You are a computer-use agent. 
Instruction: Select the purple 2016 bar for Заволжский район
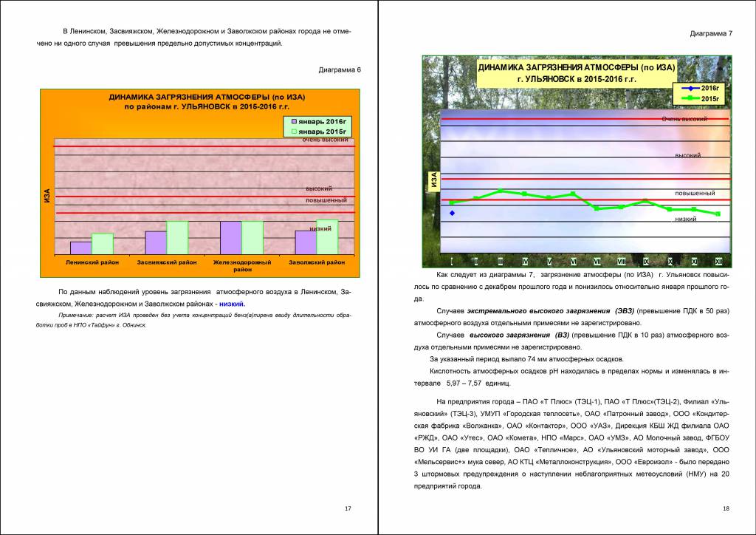point(306,242)
